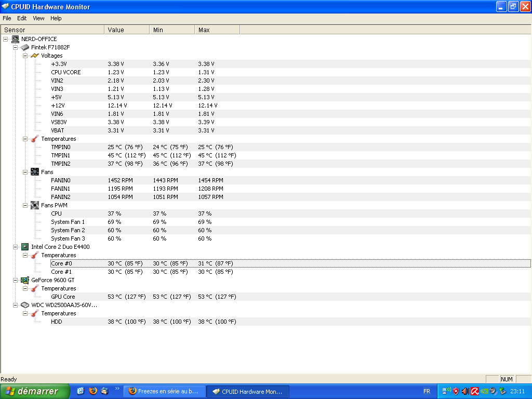Screen dimensions: 532x399
Task: Click the FR language indicator
Action: tap(427, 391)
